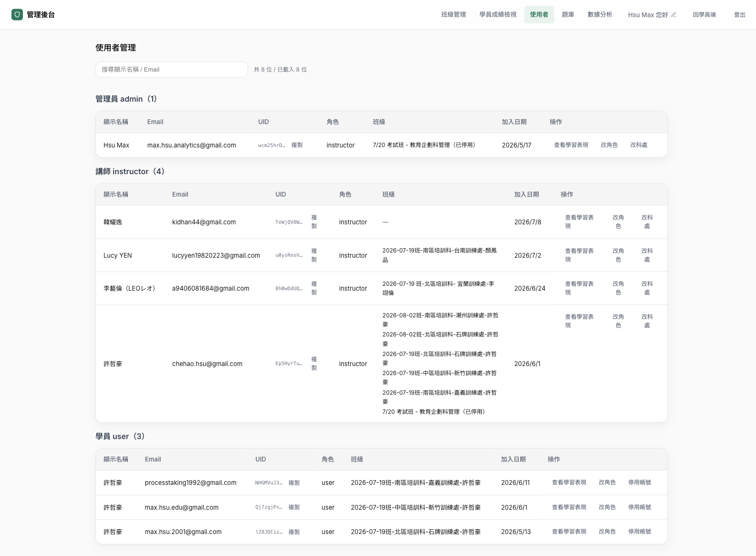Click 停用帳號 for max.hsu.2001@gmail.com
This screenshot has height=556, width=756.
pos(640,532)
